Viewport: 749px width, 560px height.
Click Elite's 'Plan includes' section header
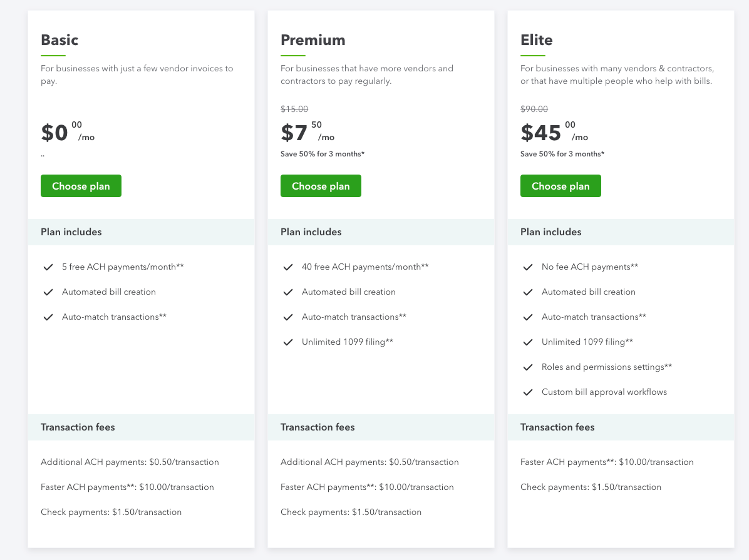pos(550,232)
